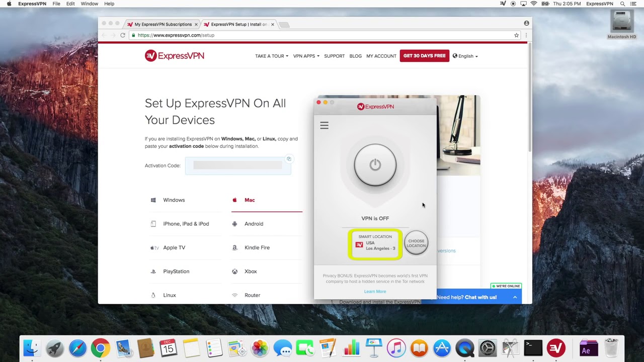Open the English language dropdown
The image size is (644, 362).
(465, 56)
